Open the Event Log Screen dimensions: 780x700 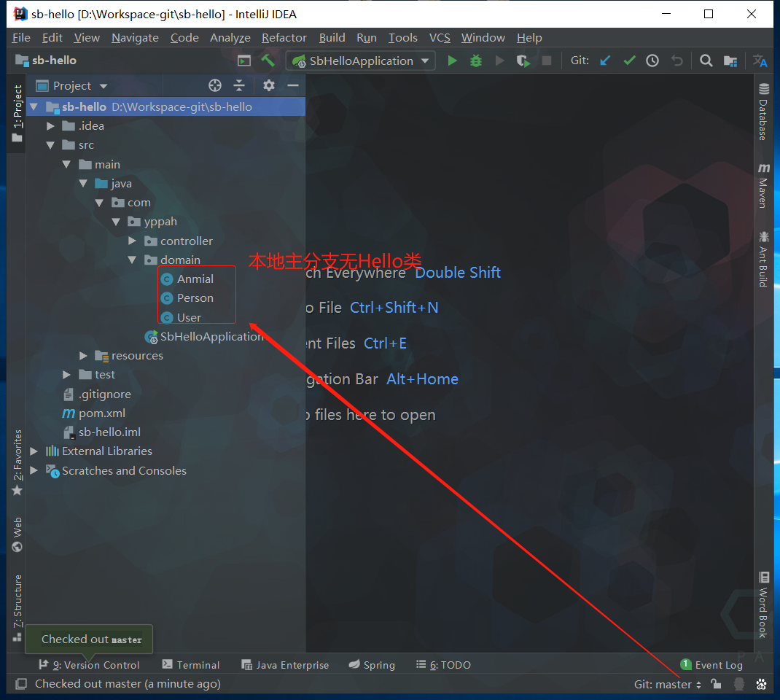click(711, 664)
